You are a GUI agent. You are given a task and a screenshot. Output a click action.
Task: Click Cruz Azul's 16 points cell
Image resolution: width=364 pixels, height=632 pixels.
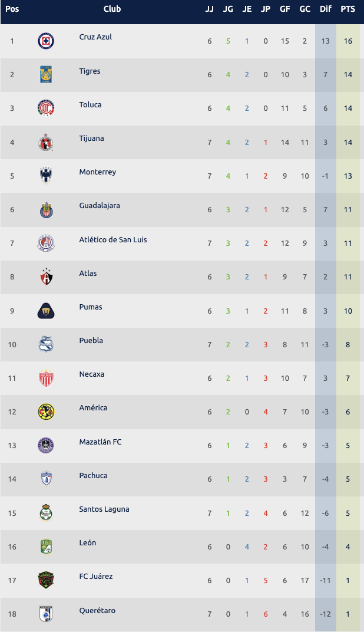point(348,41)
